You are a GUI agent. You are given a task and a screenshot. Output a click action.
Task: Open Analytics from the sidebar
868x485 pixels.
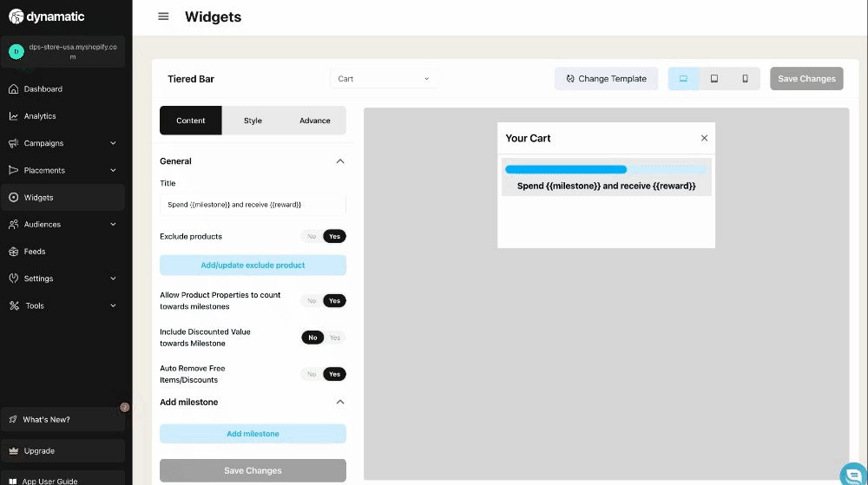40,116
